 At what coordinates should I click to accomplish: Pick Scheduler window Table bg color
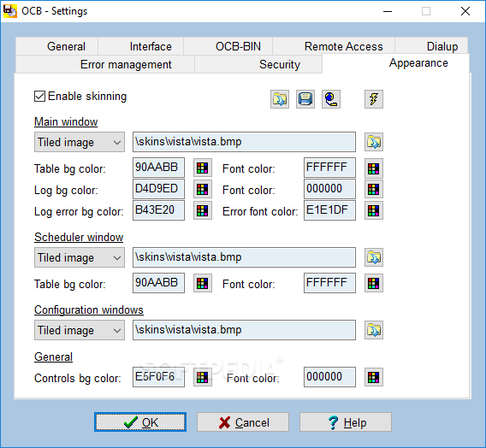[203, 283]
